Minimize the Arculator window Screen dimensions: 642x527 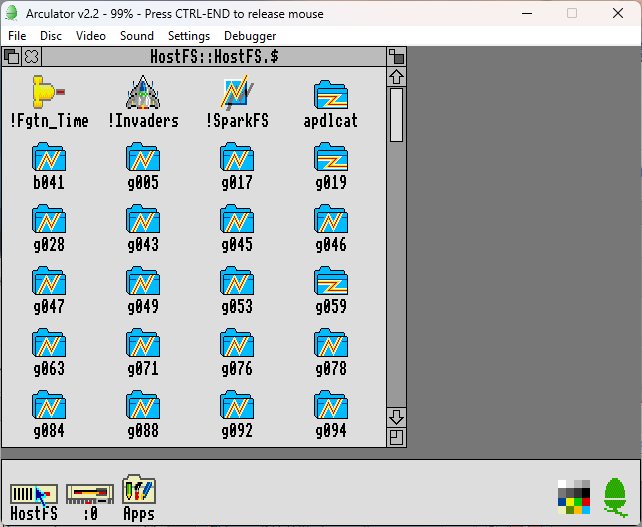click(x=527, y=14)
